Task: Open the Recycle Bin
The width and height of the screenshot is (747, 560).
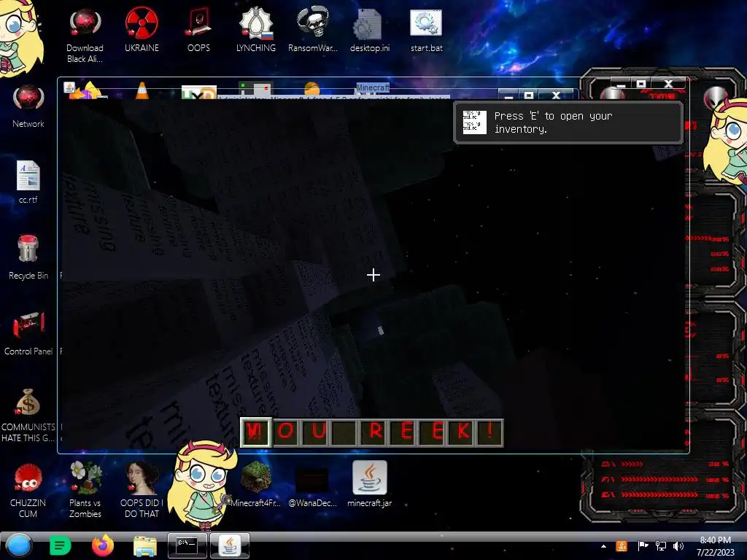Action: click(28, 257)
